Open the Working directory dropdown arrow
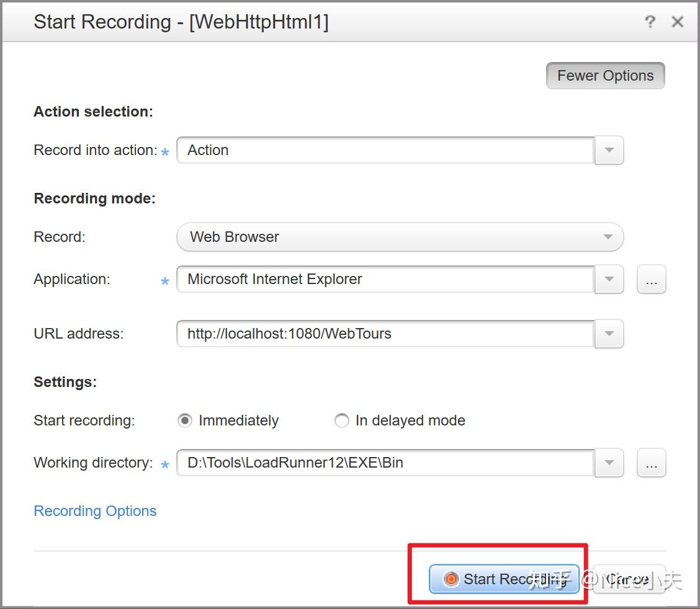Image resolution: width=700 pixels, height=609 pixels. [609, 463]
